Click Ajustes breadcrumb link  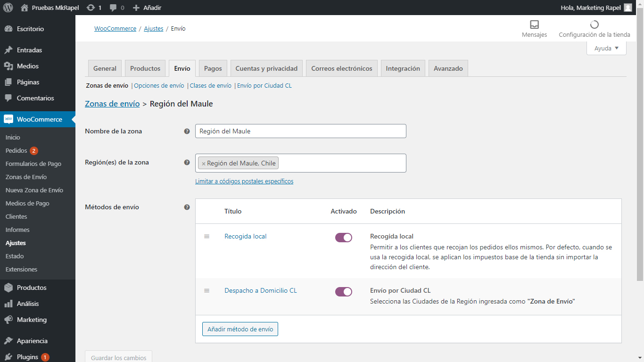click(154, 29)
